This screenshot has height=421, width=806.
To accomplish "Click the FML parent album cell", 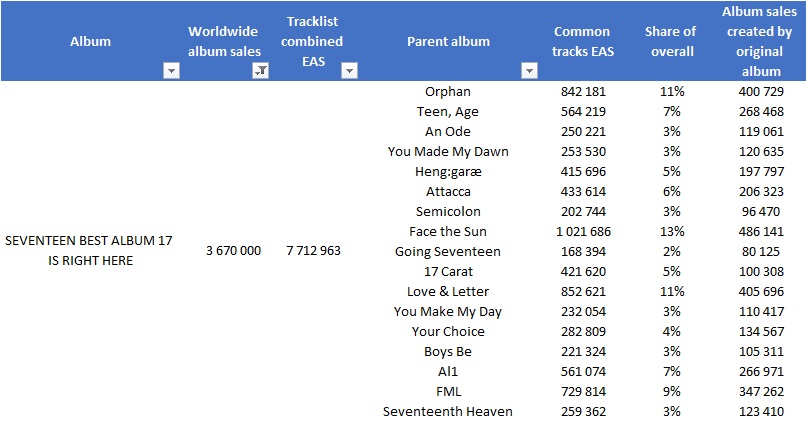I will 448,391.
